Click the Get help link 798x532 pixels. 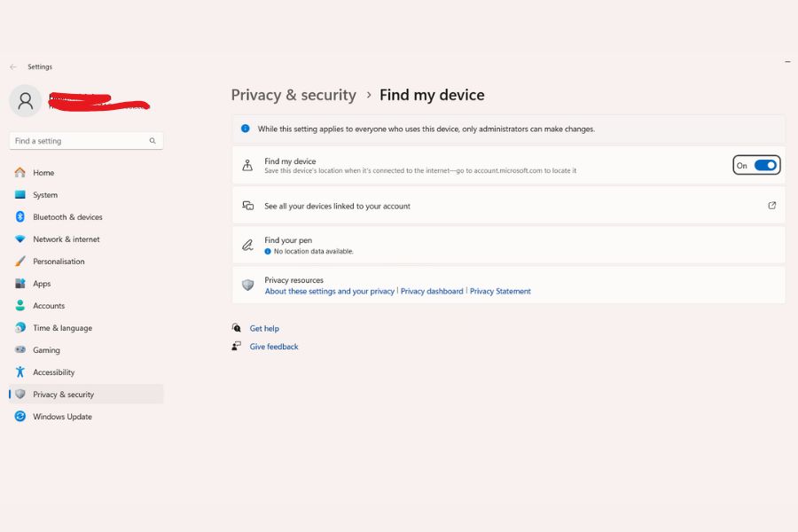pyautogui.click(x=264, y=329)
